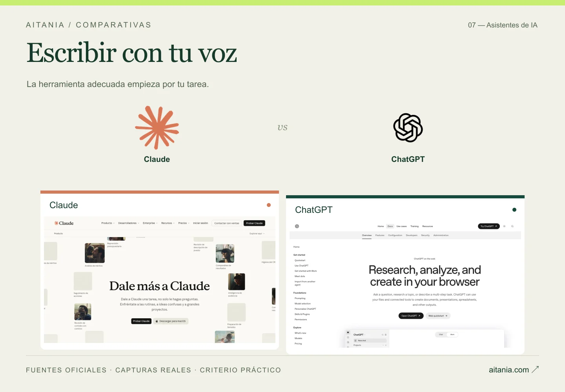This screenshot has height=392, width=565.
Task: Click the large ChatGPT knot logo
Action: pyautogui.click(x=408, y=128)
